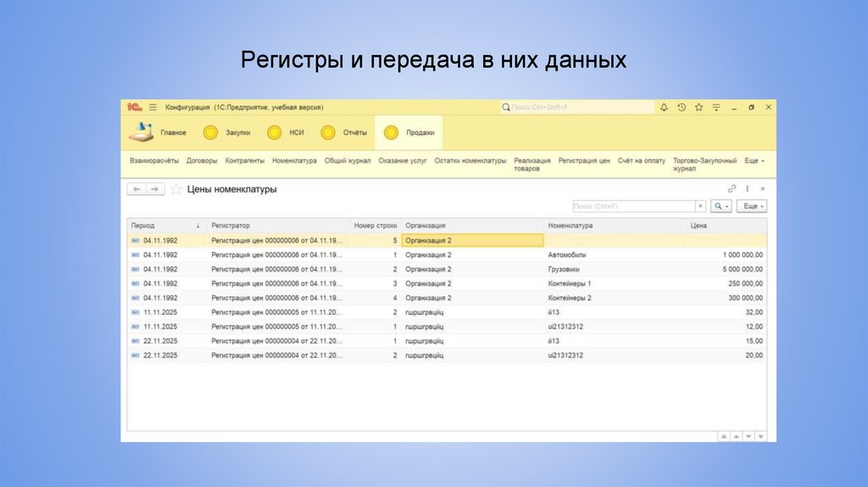Open the Главное section

click(x=158, y=132)
